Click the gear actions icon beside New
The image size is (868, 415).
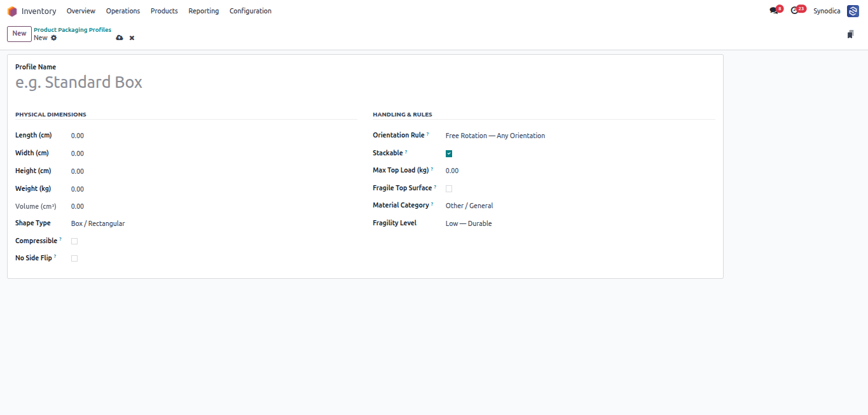54,38
